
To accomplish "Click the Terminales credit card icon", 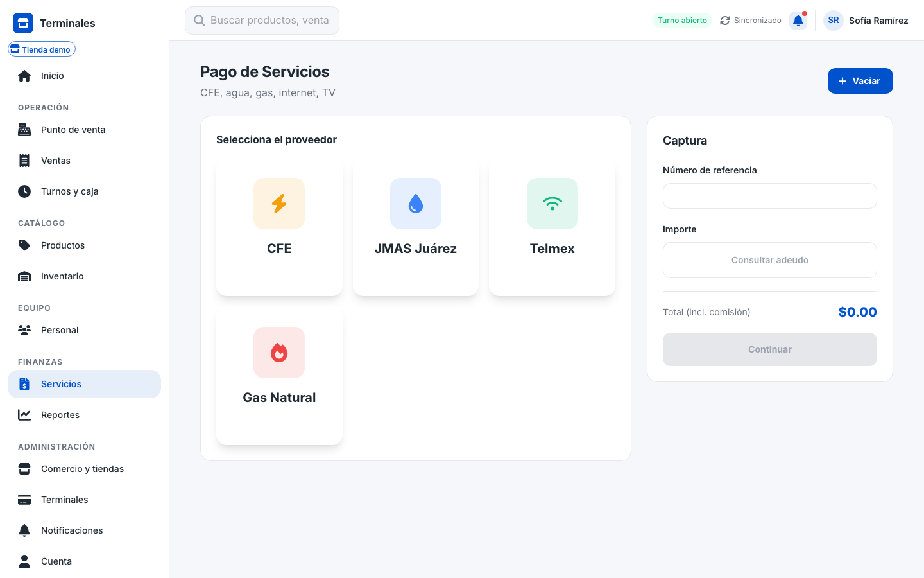I will click(x=24, y=500).
